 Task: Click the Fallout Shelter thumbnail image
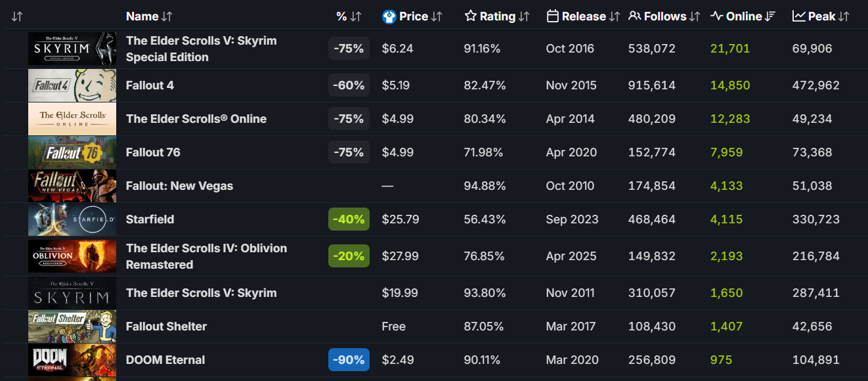coord(72,326)
